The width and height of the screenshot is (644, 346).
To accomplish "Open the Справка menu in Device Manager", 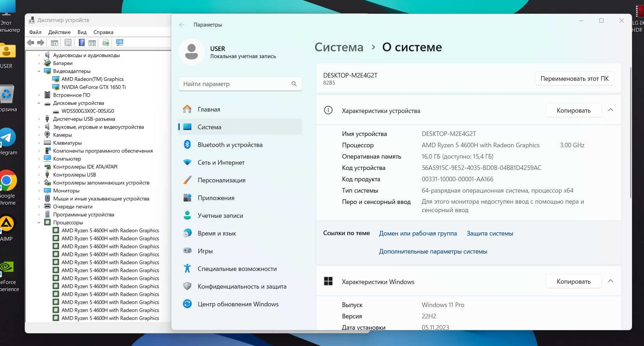I will (x=103, y=32).
